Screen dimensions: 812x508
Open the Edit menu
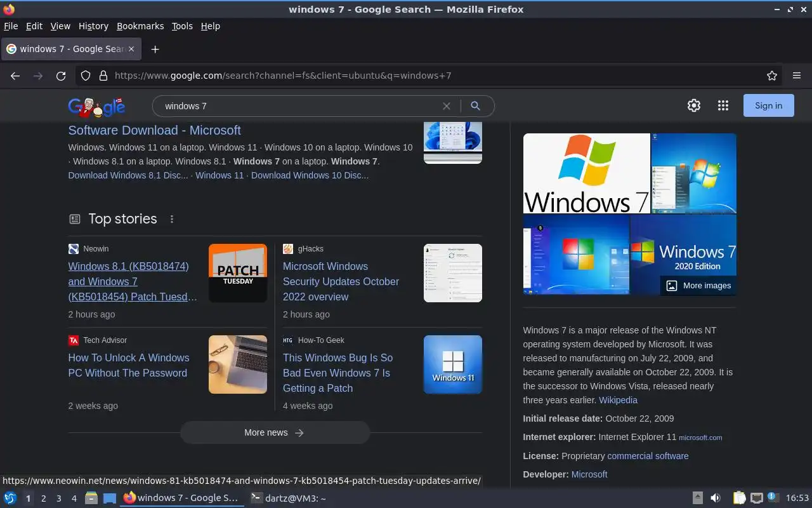click(x=34, y=26)
